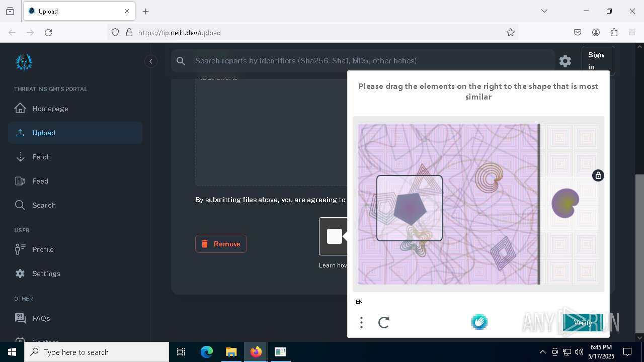Viewport: 644px width, 362px height.
Task: Open the FAQs page
Action: tap(75, 318)
